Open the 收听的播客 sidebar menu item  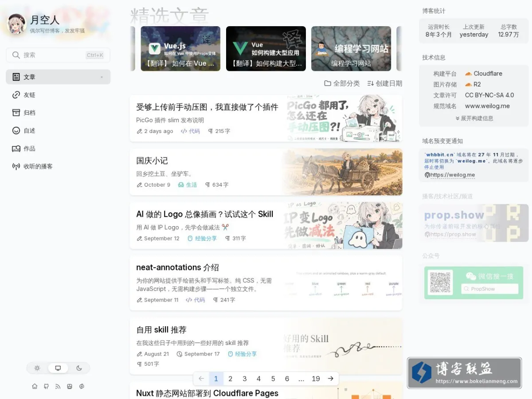pyautogui.click(x=58, y=166)
